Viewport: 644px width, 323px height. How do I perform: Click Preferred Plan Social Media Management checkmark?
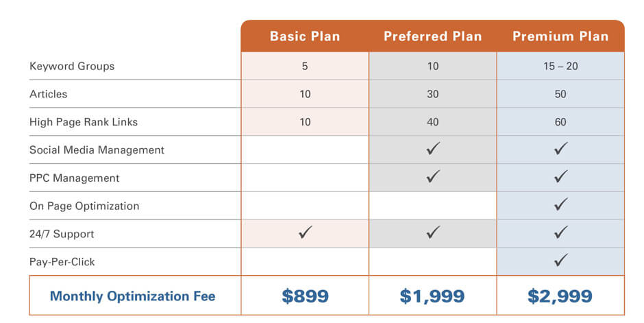(x=433, y=148)
